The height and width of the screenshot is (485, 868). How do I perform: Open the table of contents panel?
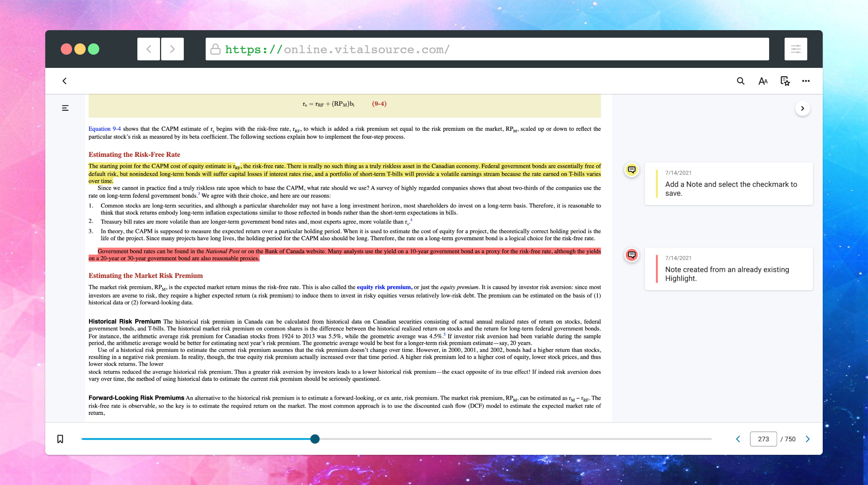pos(65,108)
